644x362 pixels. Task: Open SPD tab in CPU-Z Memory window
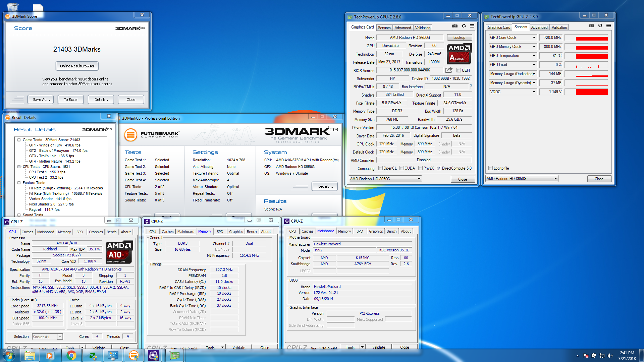point(220,232)
